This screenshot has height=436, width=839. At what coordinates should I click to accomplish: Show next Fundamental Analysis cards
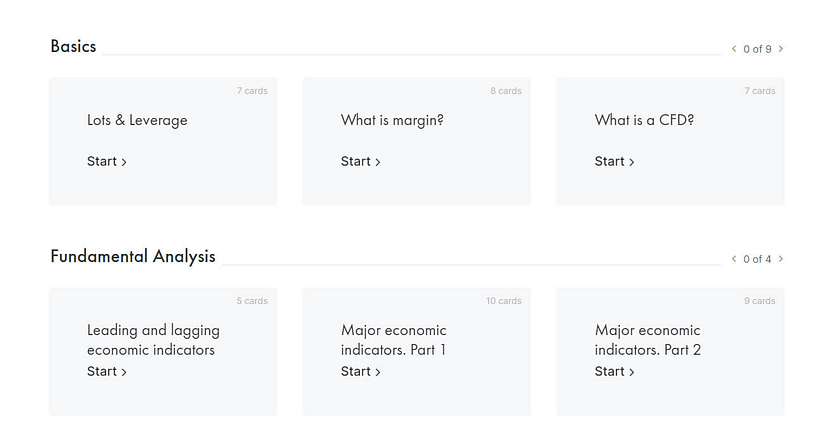coord(781,259)
